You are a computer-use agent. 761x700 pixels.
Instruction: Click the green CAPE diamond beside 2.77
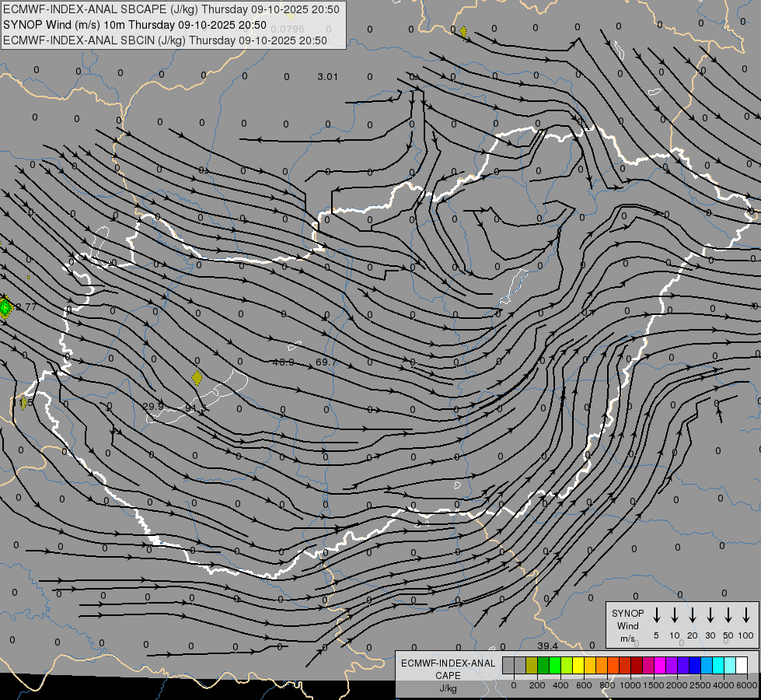tap(5, 307)
